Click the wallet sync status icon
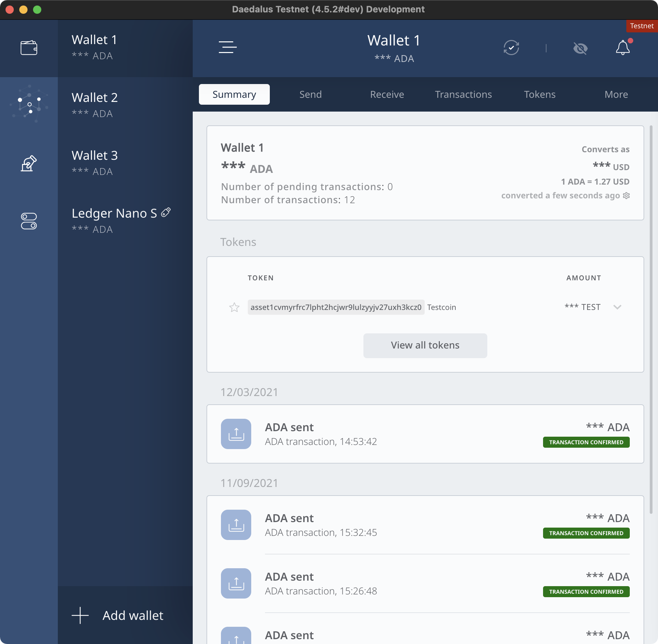Viewport: 658px width, 644px height. [511, 48]
